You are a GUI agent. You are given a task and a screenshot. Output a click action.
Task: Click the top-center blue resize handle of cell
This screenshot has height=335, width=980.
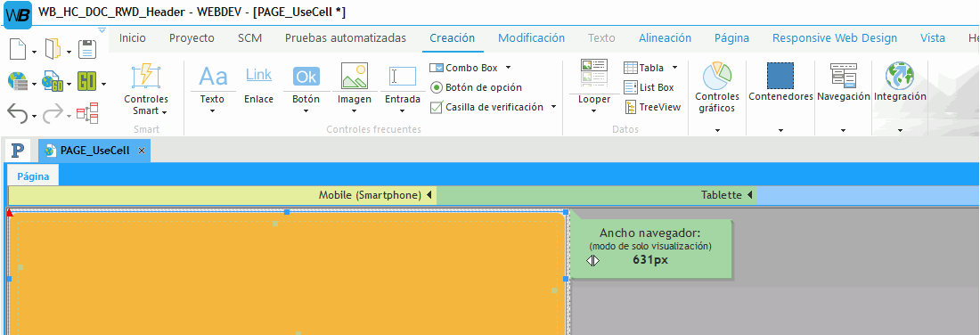tap(287, 213)
